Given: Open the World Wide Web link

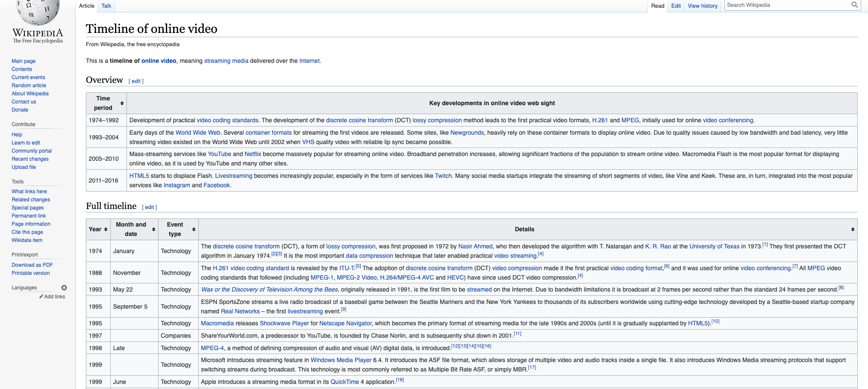Looking at the screenshot, I should (x=198, y=133).
